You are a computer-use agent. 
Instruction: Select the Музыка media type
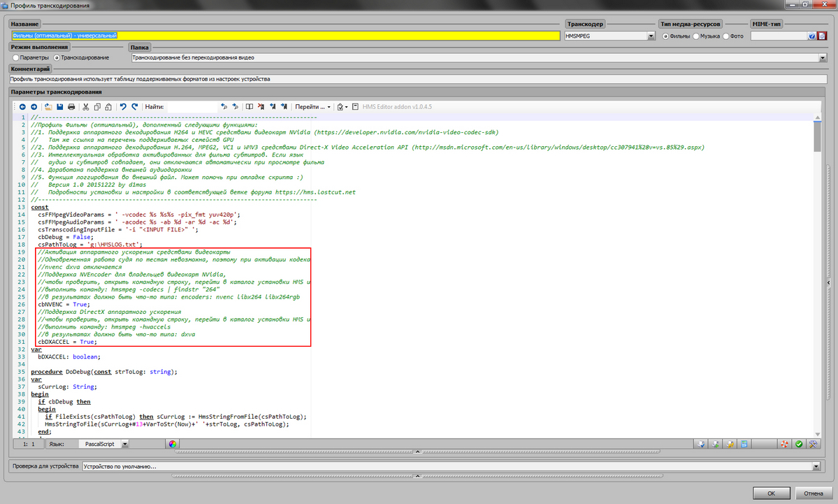[x=696, y=36]
